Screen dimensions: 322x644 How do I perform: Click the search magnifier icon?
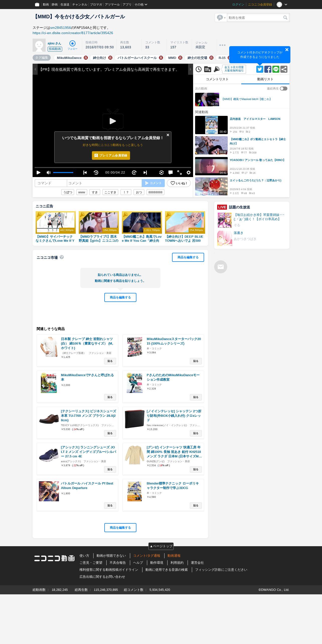[x=285, y=18]
